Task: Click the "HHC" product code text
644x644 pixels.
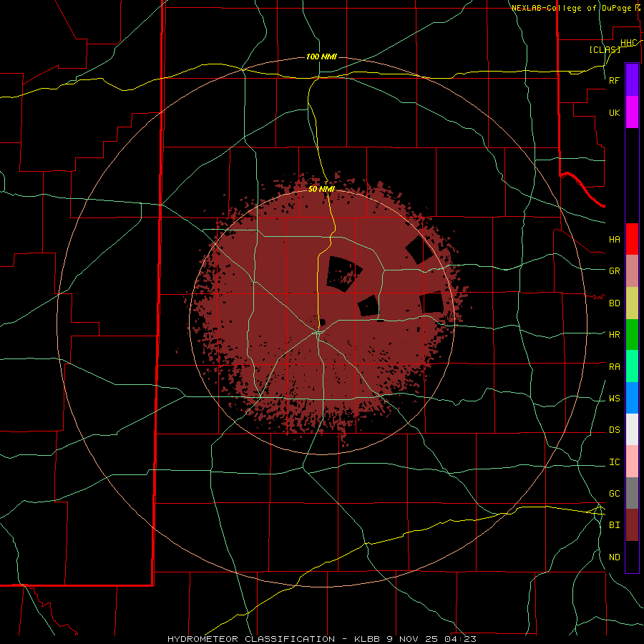Action: (x=628, y=43)
